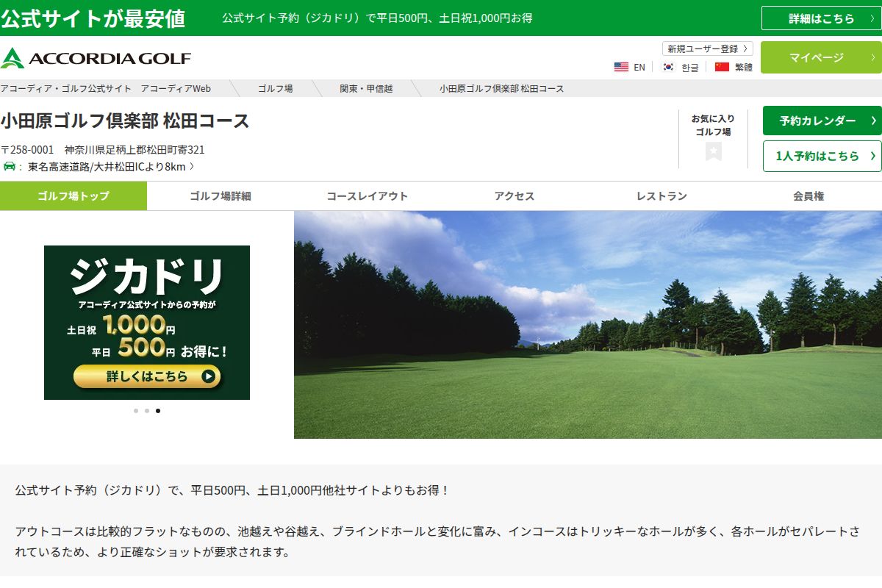Click お気に入りゴルフ場 label
The height and width of the screenshot is (588, 882).
713,125
